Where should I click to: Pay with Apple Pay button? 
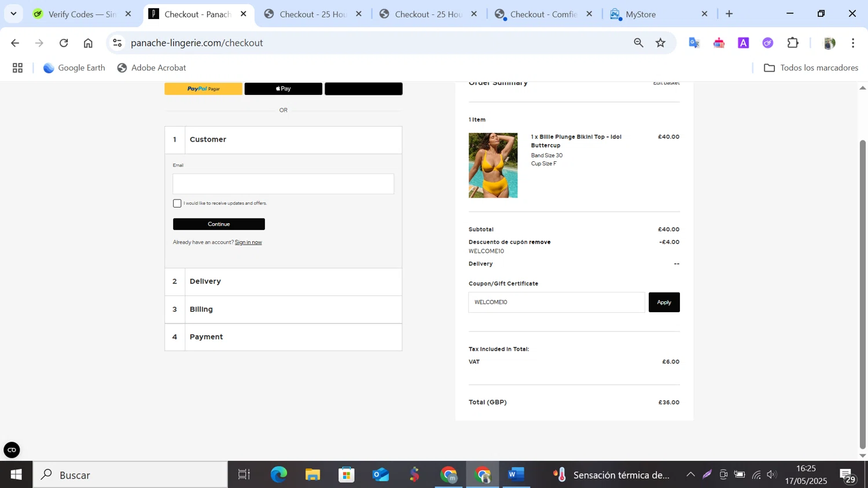click(x=283, y=88)
